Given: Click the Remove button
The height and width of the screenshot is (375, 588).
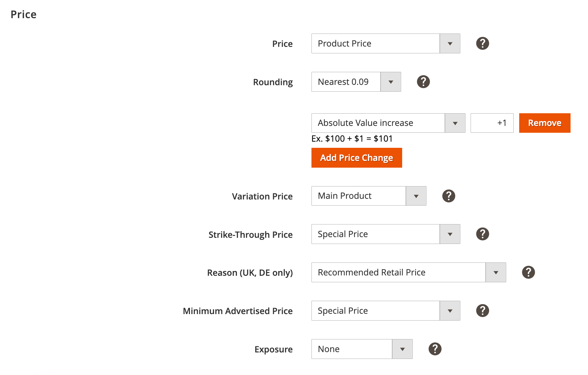Looking at the screenshot, I should (x=545, y=123).
